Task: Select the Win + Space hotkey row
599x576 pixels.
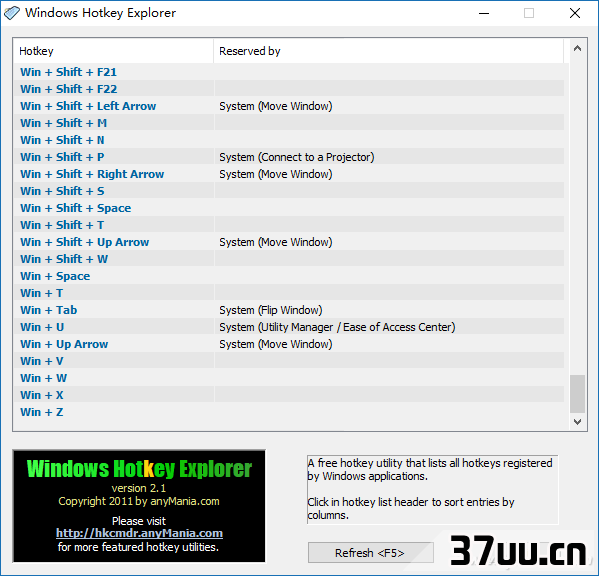Action: coord(289,276)
